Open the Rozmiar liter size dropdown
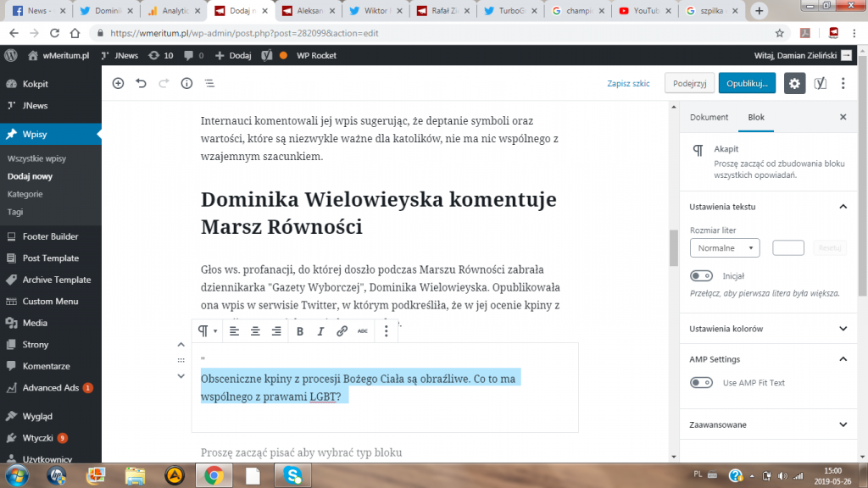 [725, 248]
